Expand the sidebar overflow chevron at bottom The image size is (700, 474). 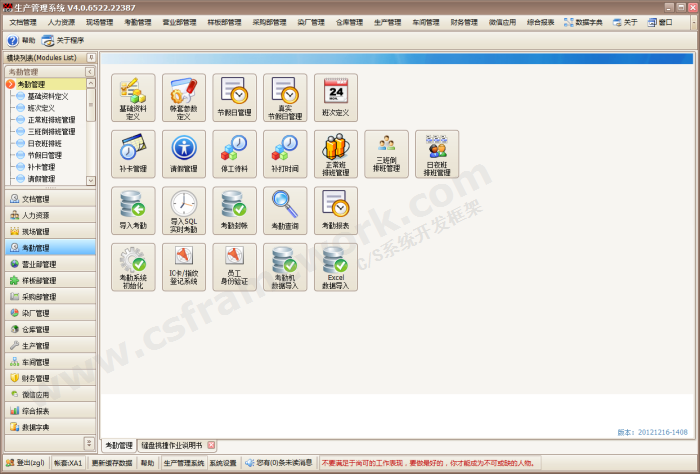pyautogui.click(x=88, y=442)
